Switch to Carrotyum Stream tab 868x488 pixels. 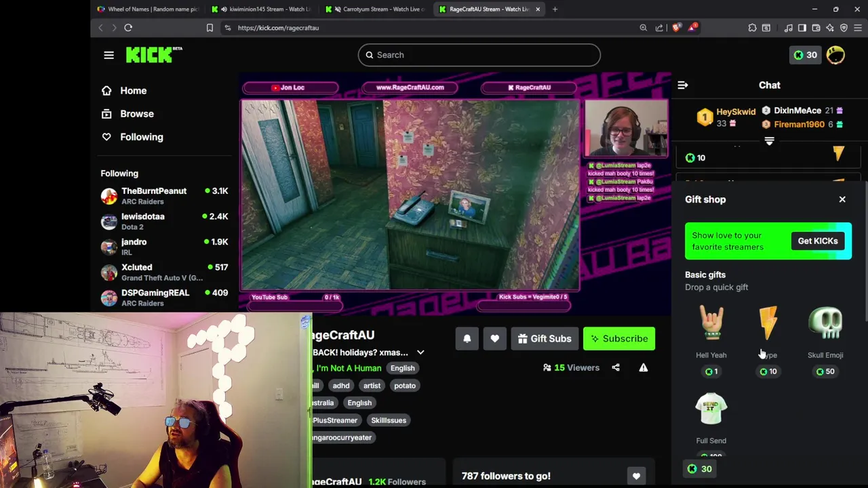click(x=375, y=9)
